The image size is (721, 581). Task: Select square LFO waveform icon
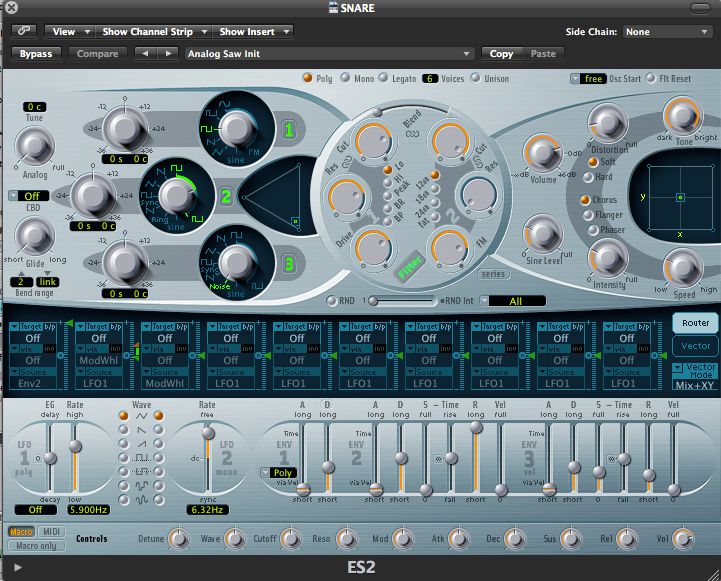(x=141, y=458)
